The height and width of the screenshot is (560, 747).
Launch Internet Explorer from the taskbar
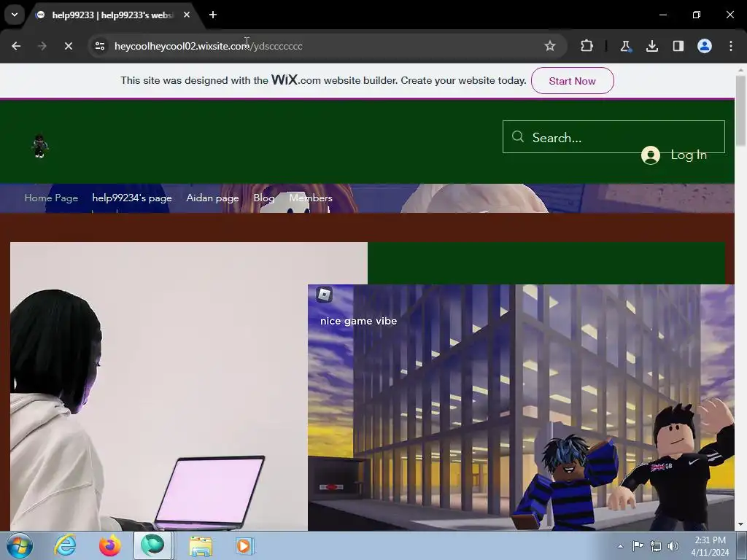(65, 545)
